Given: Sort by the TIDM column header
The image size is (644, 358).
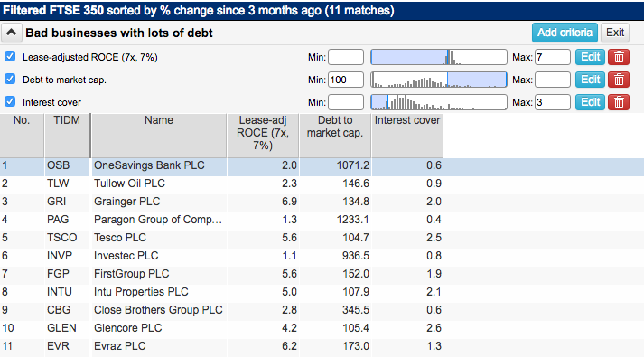Looking at the screenshot, I should click(67, 136).
